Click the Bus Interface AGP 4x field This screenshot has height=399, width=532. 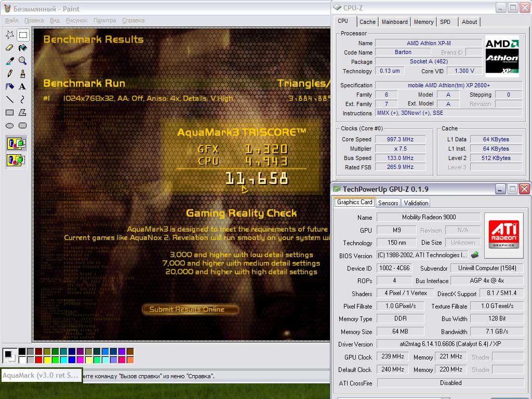487,281
